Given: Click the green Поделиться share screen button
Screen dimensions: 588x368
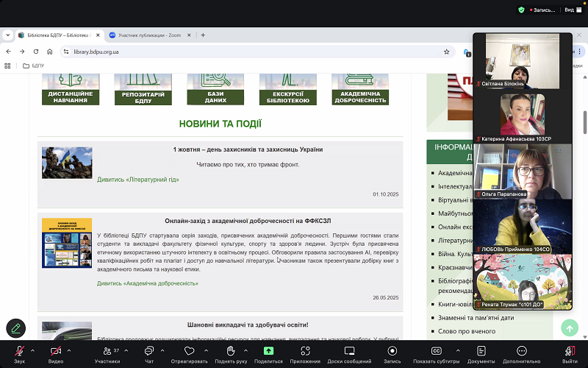Looking at the screenshot, I should tap(268, 351).
